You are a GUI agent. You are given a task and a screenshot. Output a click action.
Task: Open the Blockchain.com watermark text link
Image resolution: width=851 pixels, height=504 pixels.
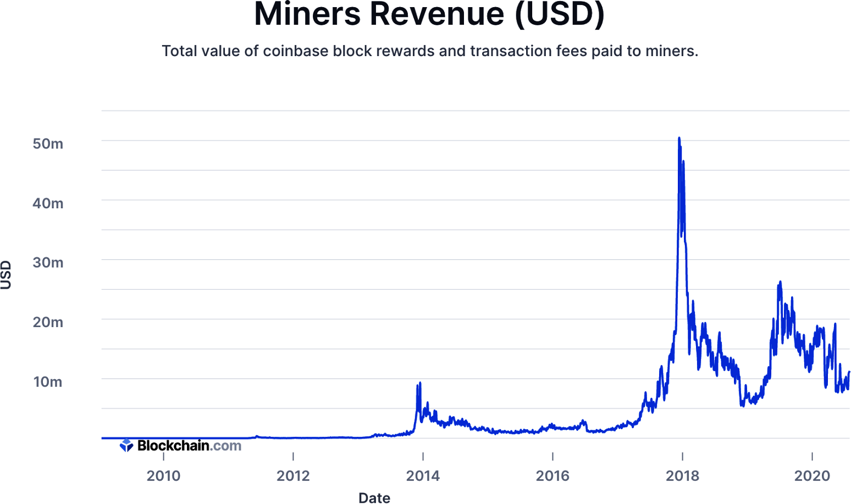click(189, 445)
